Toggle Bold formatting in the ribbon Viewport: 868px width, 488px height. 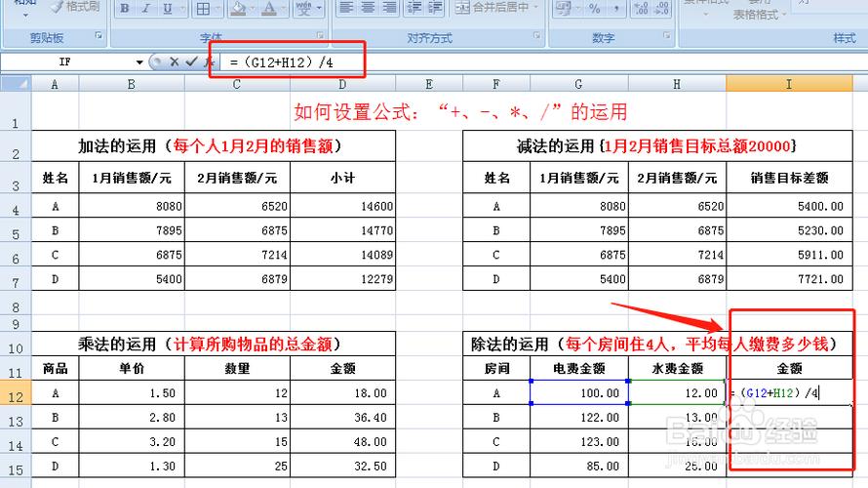[x=125, y=8]
